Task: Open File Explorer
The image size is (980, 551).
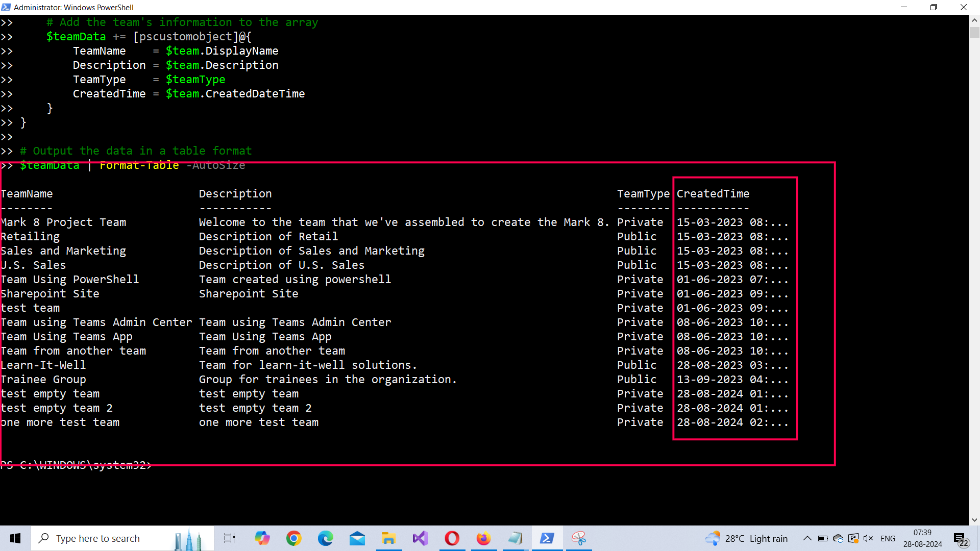Action: coord(388,538)
